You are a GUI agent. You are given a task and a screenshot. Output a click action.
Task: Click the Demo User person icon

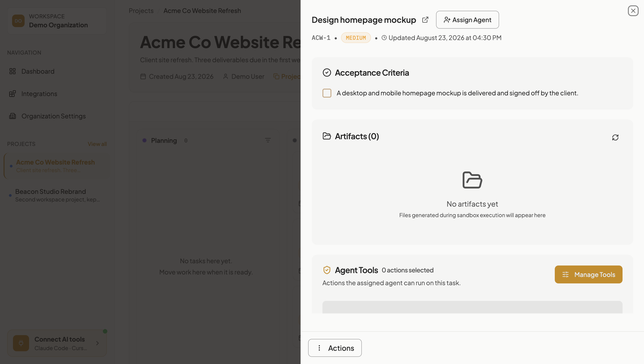tap(225, 76)
